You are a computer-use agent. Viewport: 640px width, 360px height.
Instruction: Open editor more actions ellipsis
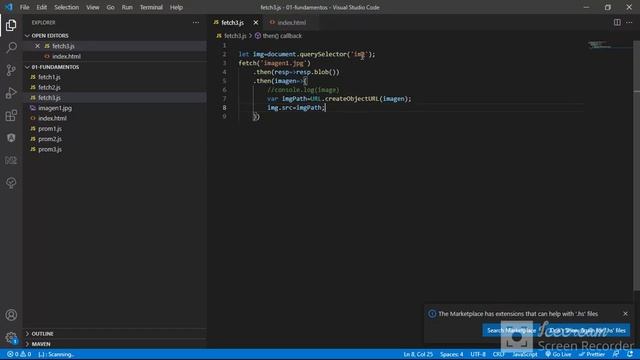pos(629,22)
